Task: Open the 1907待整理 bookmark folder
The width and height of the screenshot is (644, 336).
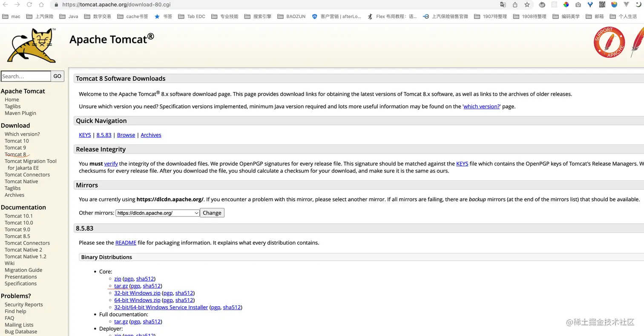Action: point(490,17)
